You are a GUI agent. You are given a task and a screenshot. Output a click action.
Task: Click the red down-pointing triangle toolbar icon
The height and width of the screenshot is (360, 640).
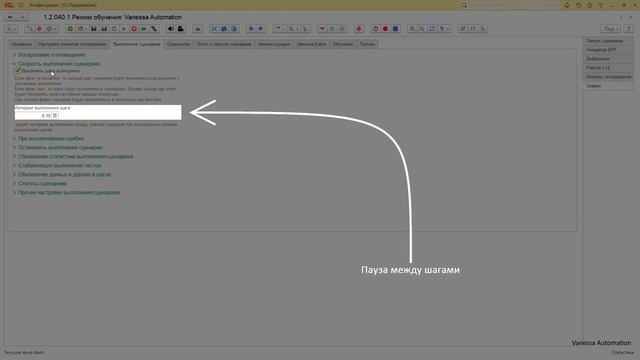pos(322,29)
